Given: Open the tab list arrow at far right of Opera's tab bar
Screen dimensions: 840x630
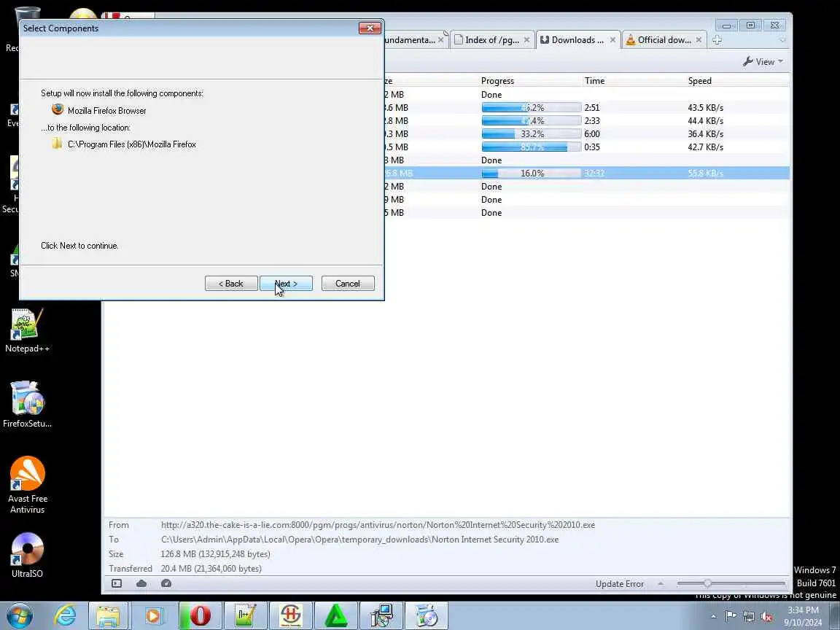Looking at the screenshot, I should point(782,40).
